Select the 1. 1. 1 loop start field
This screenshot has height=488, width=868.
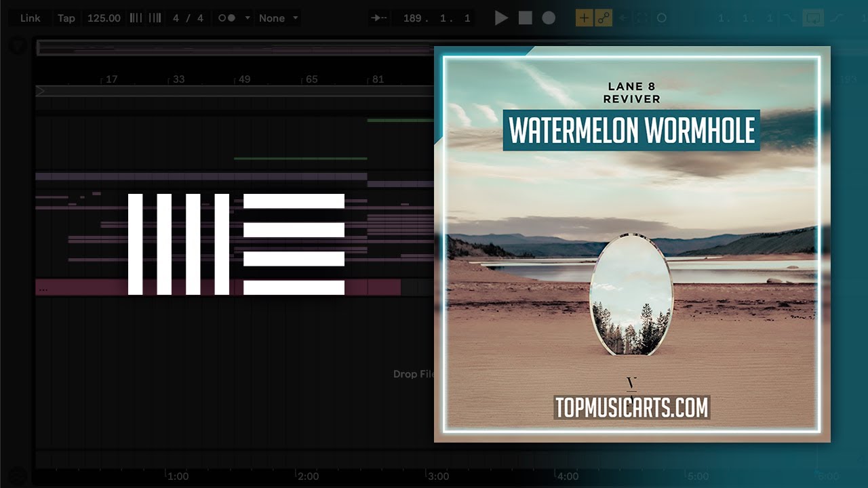(737, 18)
